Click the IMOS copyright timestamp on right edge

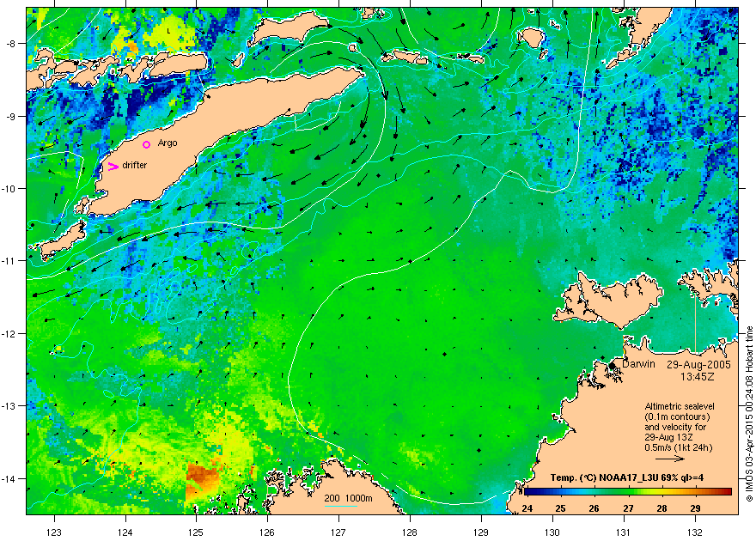(x=749, y=414)
